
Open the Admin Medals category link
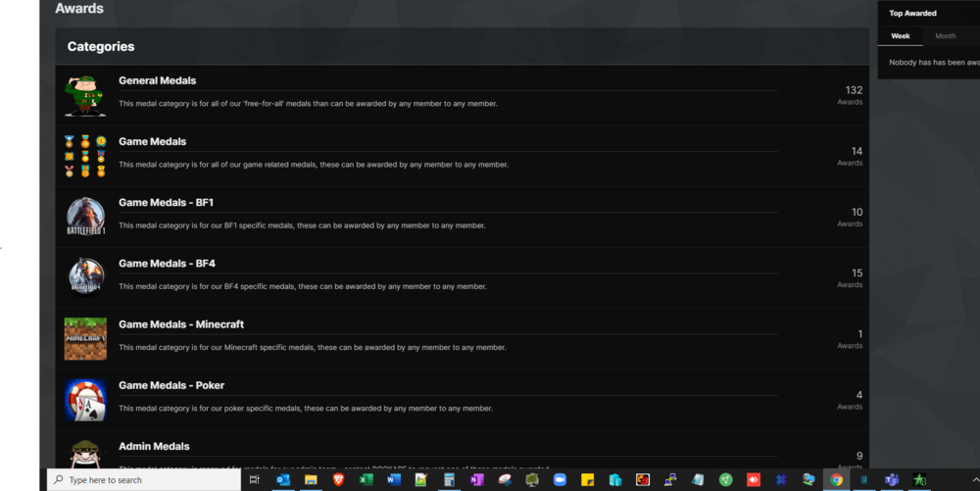(x=154, y=446)
